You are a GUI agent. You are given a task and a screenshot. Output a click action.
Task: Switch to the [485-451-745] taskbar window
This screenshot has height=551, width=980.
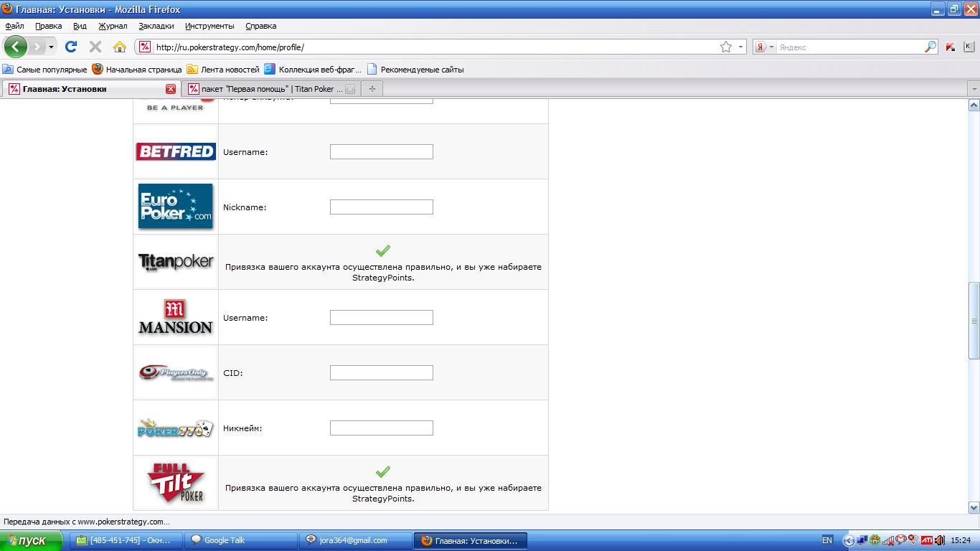(126, 540)
